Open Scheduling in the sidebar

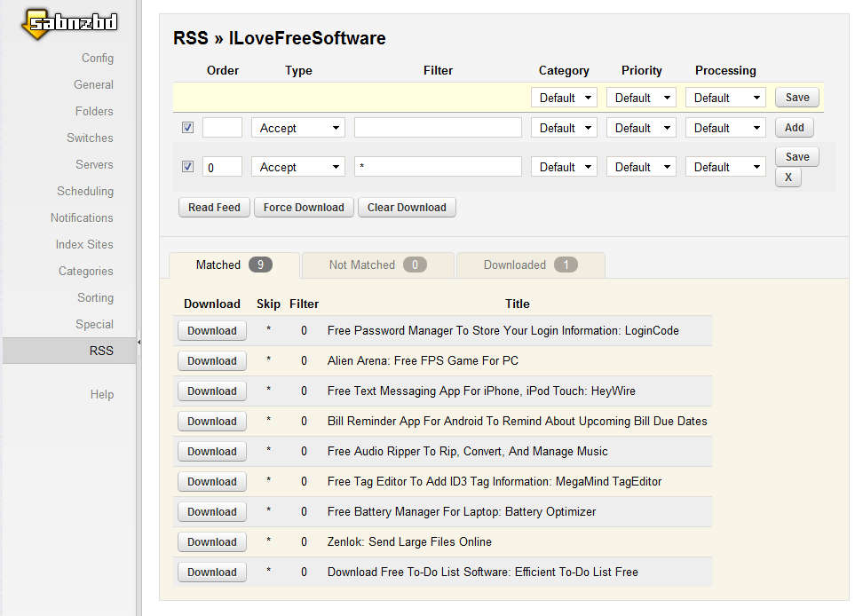[x=85, y=191]
